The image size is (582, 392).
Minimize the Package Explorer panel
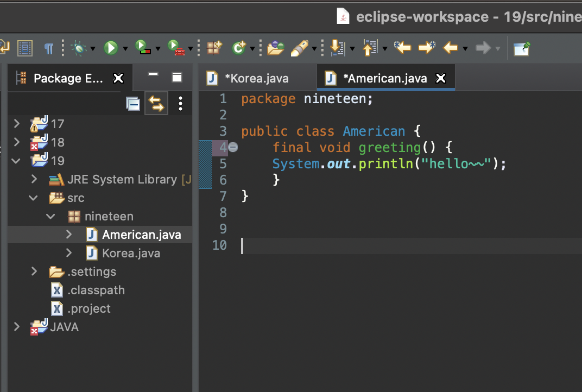[x=153, y=74]
